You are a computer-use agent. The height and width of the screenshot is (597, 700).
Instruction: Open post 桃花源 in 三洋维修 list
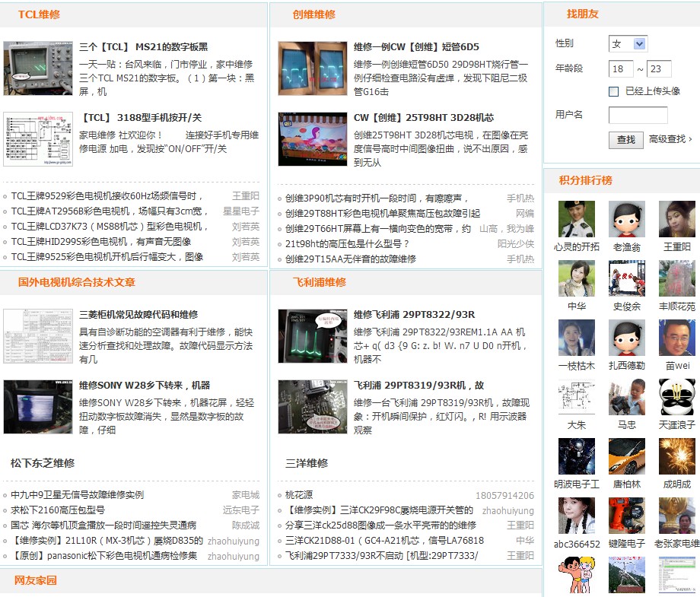tap(299, 495)
